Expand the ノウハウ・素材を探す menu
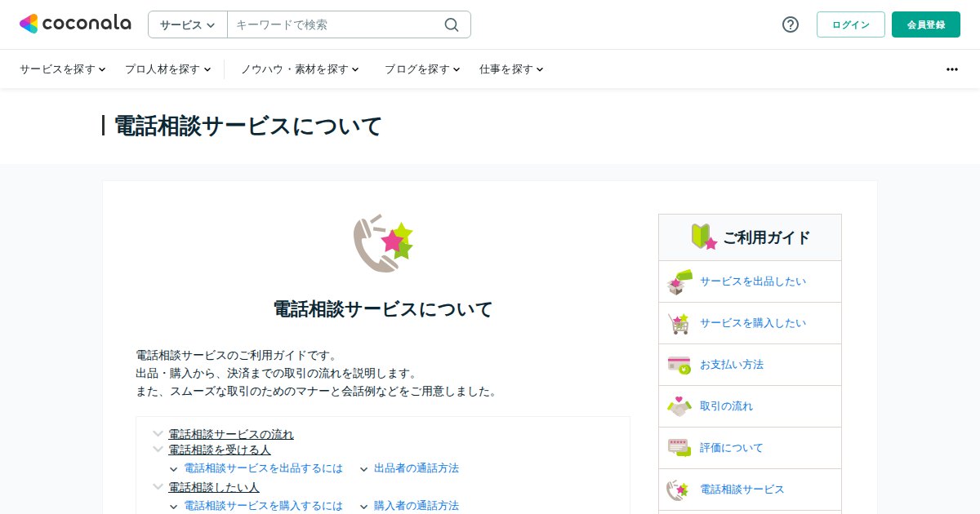980x514 pixels. 300,69
